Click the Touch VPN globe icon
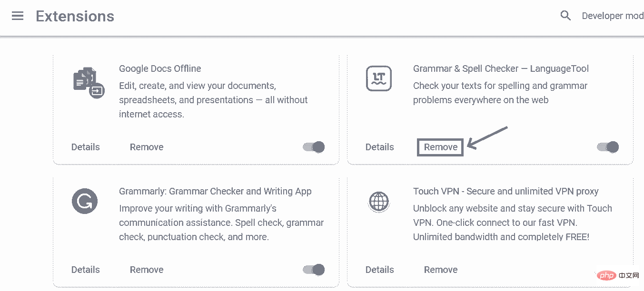 click(379, 202)
